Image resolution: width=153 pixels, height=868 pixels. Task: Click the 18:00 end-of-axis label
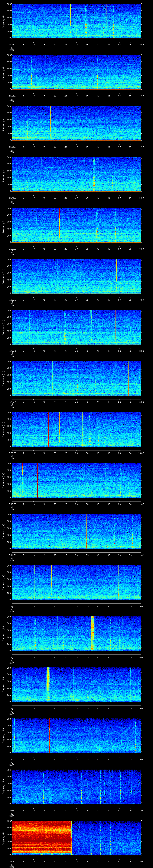[x=141, y=862]
